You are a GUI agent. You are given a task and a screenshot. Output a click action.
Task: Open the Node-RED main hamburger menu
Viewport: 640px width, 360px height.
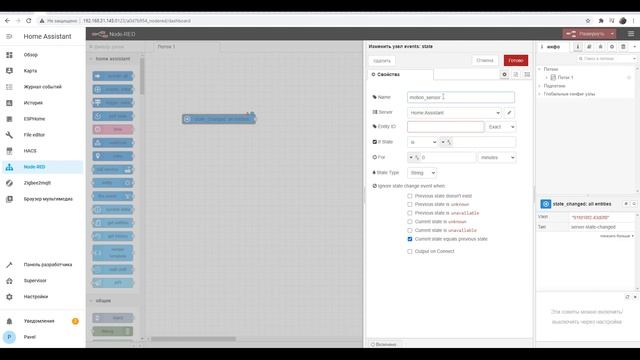click(x=631, y=34)
